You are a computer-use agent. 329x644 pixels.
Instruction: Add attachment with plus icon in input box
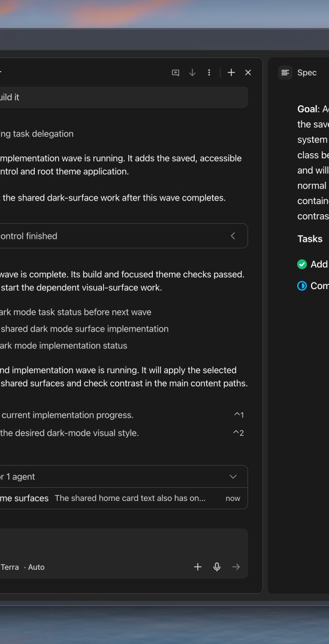click(x=198, y=567)
